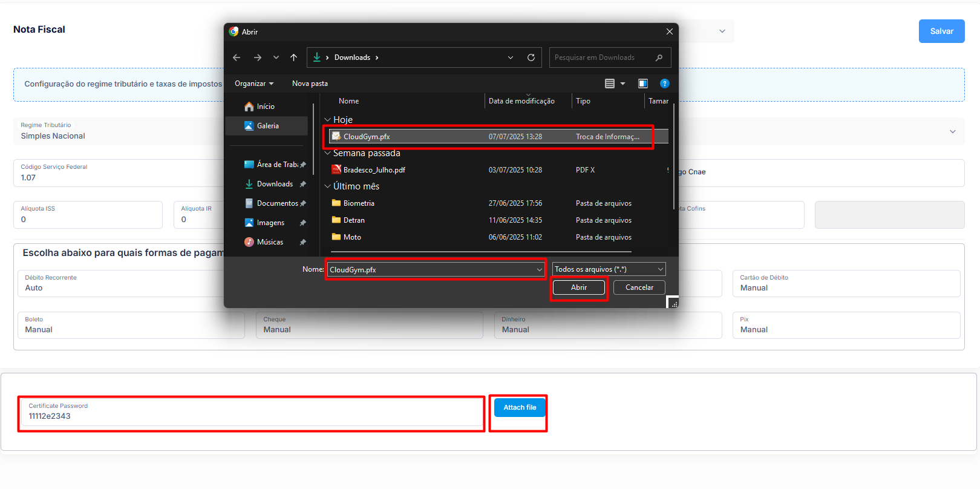980x489 pixels.
Task: Edit the Alíquota ISS field
Action: 88,215
